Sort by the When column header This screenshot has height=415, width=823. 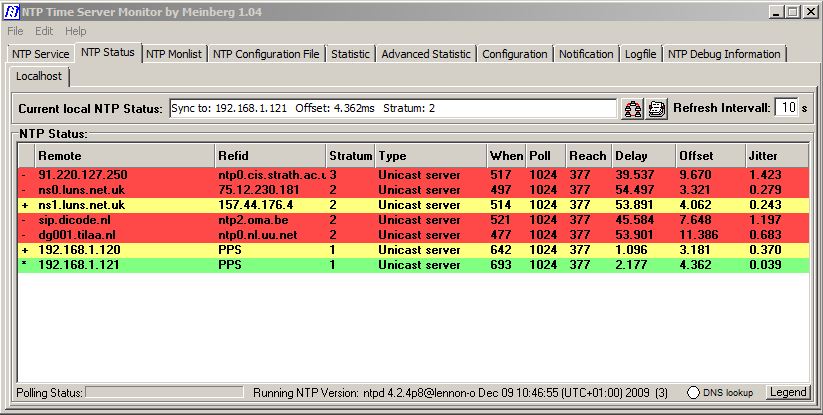coord(506,156)
